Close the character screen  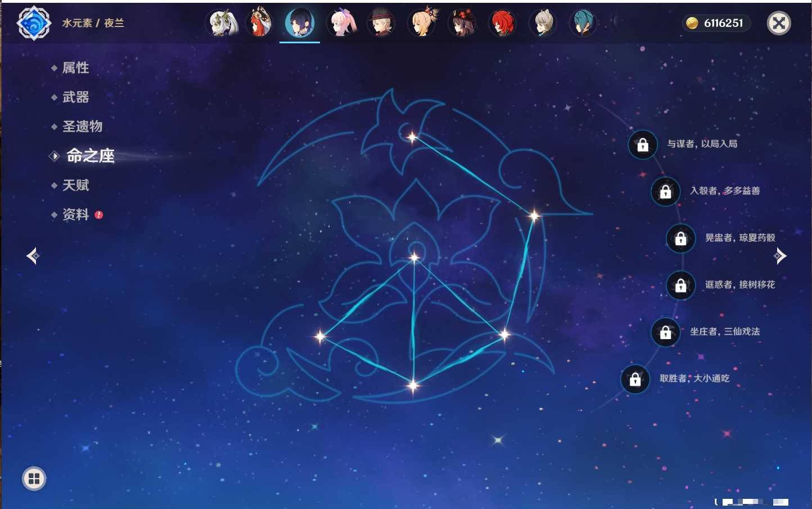tap(779, 23)
